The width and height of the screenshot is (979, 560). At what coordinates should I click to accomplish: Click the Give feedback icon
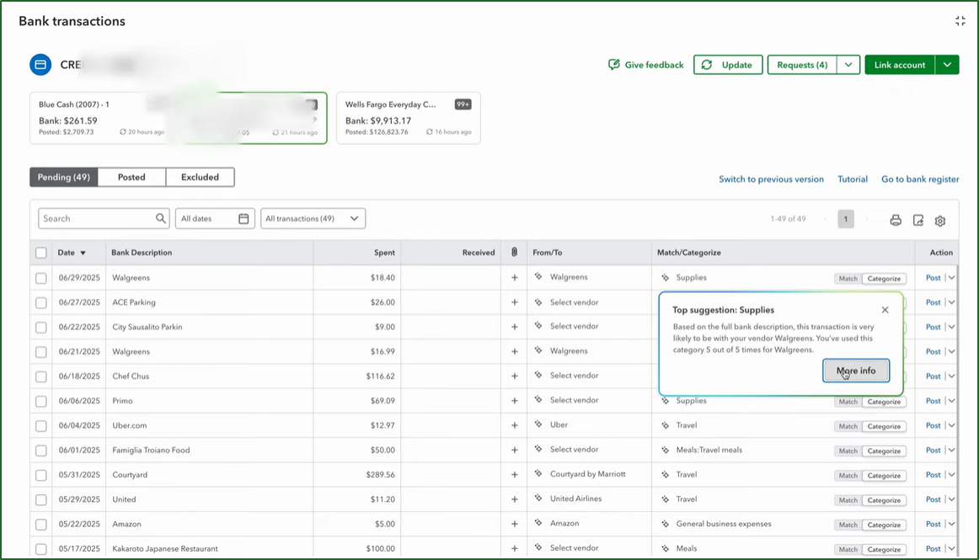point(613,64)
